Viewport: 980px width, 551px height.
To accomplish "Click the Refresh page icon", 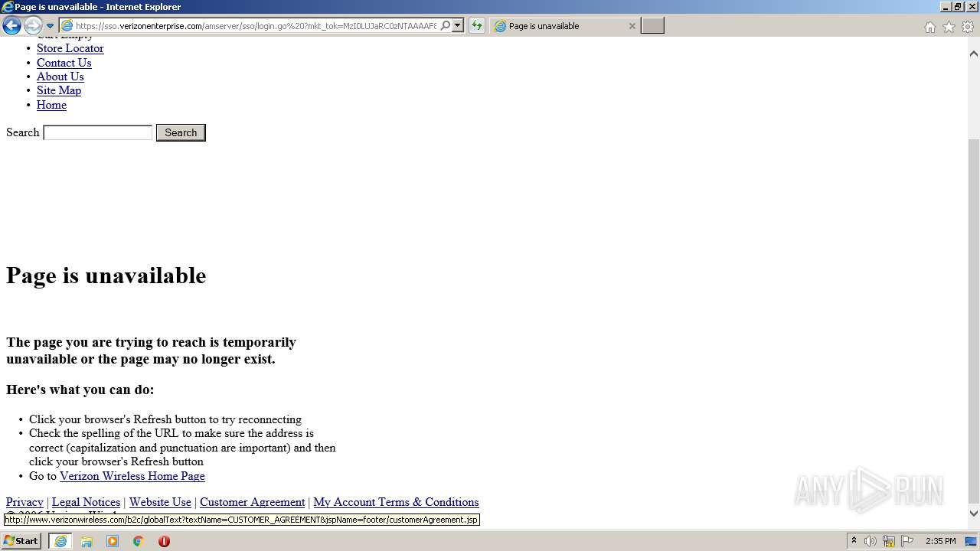I will [x=477, y=26].
